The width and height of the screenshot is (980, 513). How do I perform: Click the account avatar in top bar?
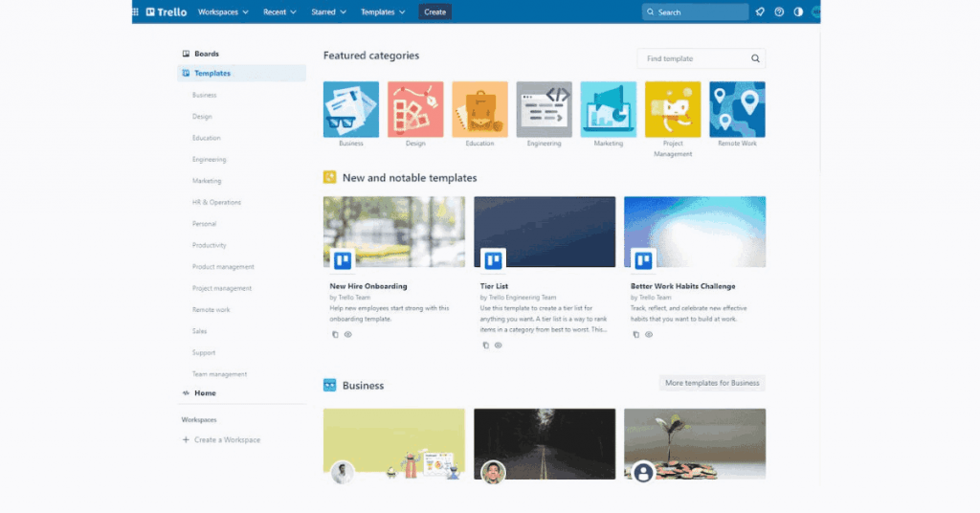815,11
